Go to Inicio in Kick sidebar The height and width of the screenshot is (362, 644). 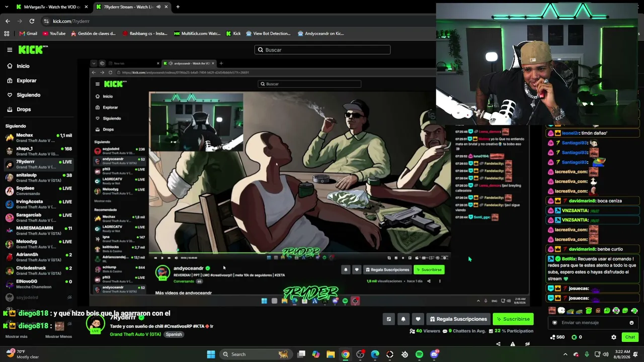pyautogui.click(x=18, y=66)
